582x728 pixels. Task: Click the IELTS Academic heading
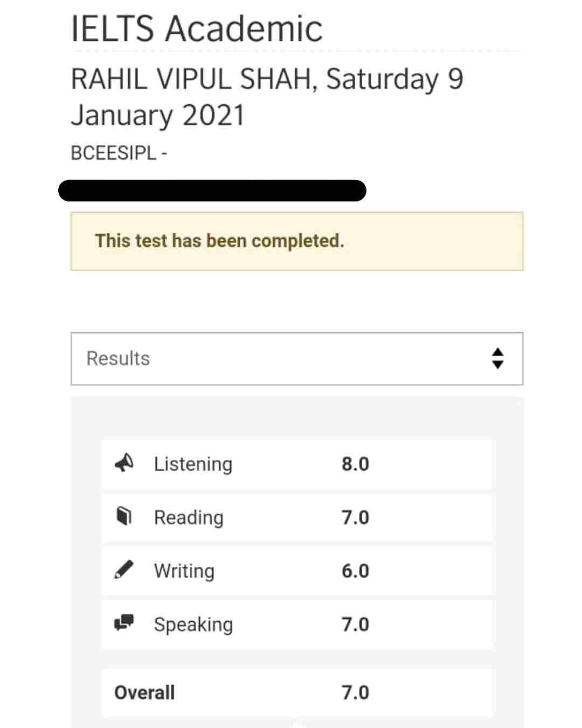pyautogui.click(x=197, y=29)
